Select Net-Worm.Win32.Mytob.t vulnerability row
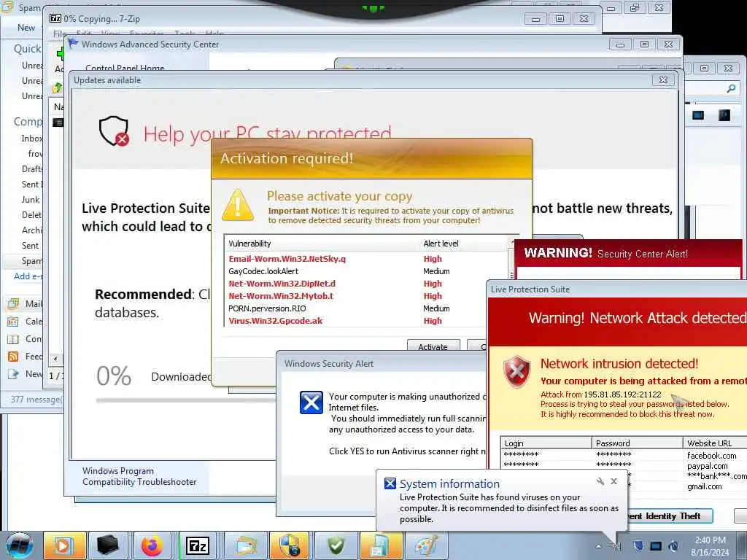Image resolution: width=747 pixels, height=560 pixels. click(366, 296)
